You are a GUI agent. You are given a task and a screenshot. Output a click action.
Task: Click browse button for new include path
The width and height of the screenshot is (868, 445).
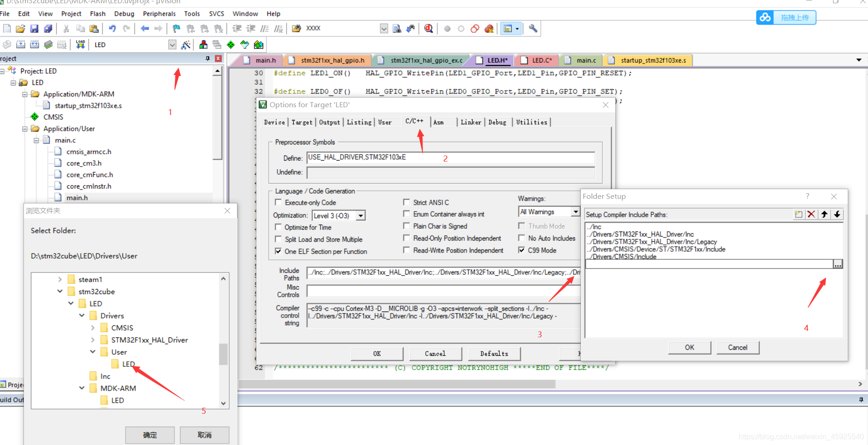[838, 264]
